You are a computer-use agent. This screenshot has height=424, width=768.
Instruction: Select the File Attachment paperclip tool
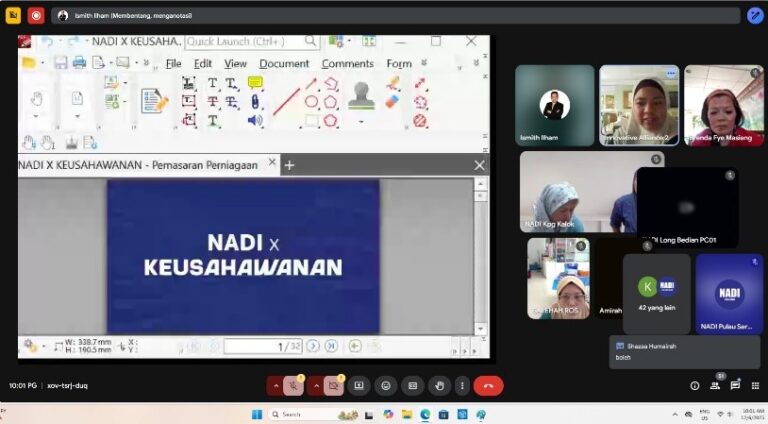(x=255, y=101)
